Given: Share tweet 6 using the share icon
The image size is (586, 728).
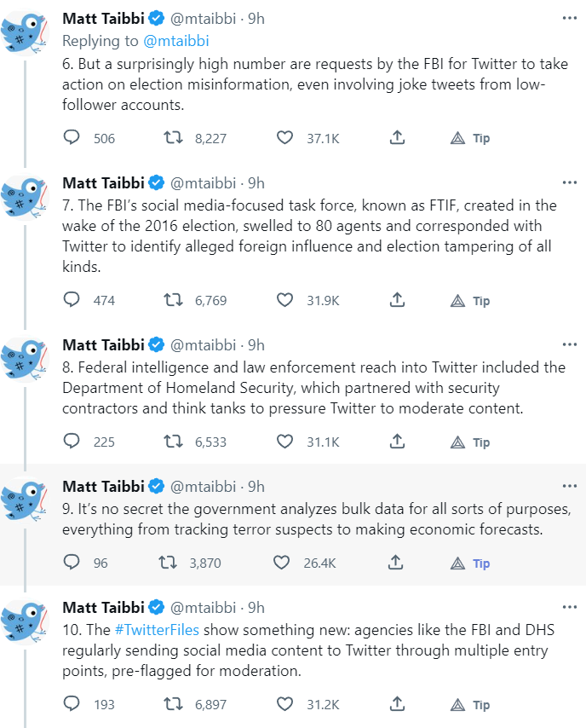Looking at the screenshot, I should tap(397, 137).
